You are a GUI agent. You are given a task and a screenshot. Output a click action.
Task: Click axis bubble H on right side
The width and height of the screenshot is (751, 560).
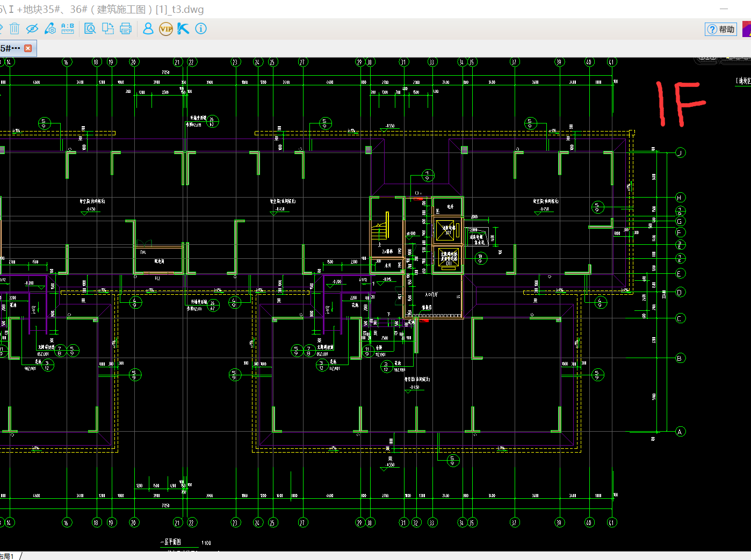click(x=680, y=198)
